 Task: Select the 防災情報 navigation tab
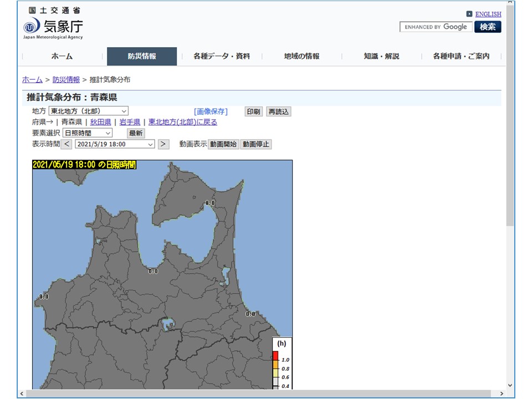tap(142, 57)
